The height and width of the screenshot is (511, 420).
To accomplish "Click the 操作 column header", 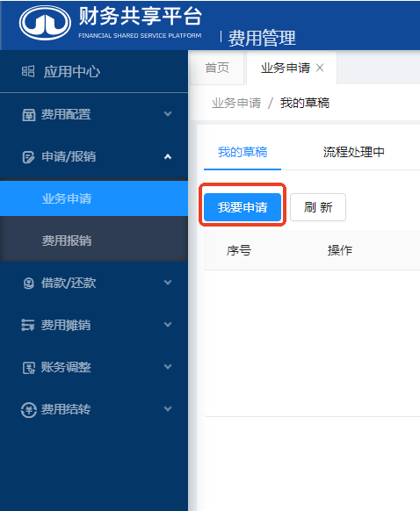I will click(x=340, y=250).
